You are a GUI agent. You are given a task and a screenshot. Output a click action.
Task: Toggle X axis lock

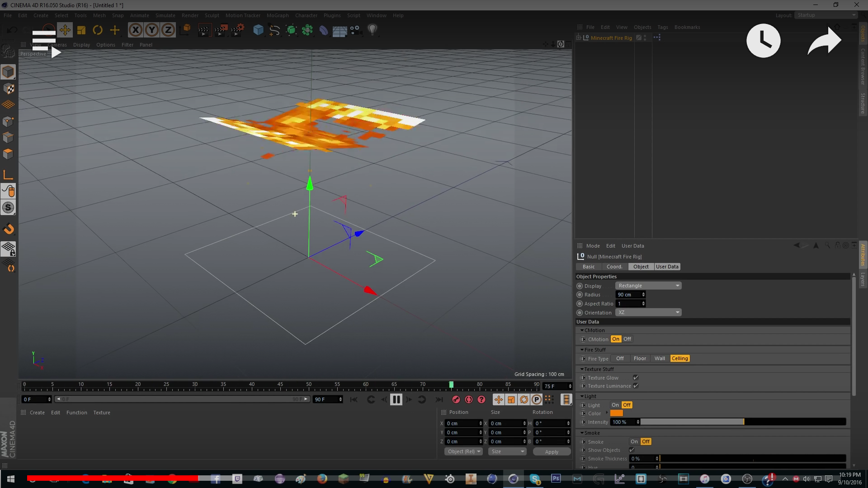[136, 30]
